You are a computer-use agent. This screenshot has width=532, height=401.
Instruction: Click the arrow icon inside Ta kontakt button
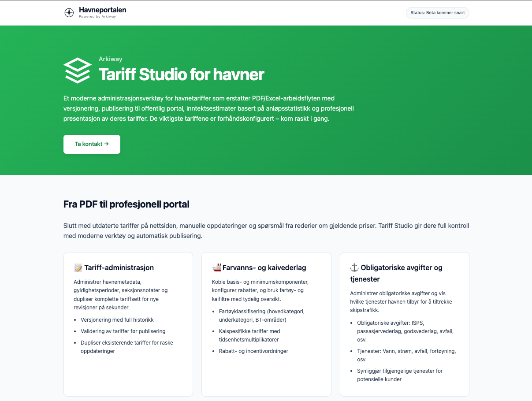pos(106,144)
